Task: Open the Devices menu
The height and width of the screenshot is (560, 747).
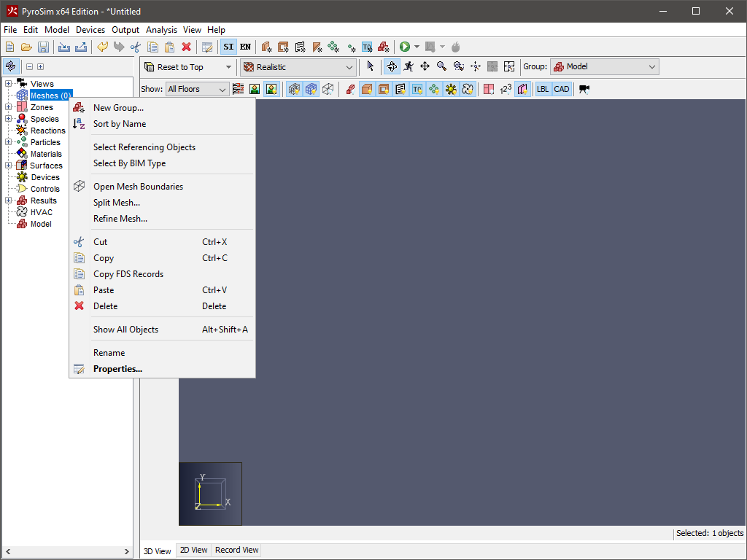Action: [x=90, y=29]
